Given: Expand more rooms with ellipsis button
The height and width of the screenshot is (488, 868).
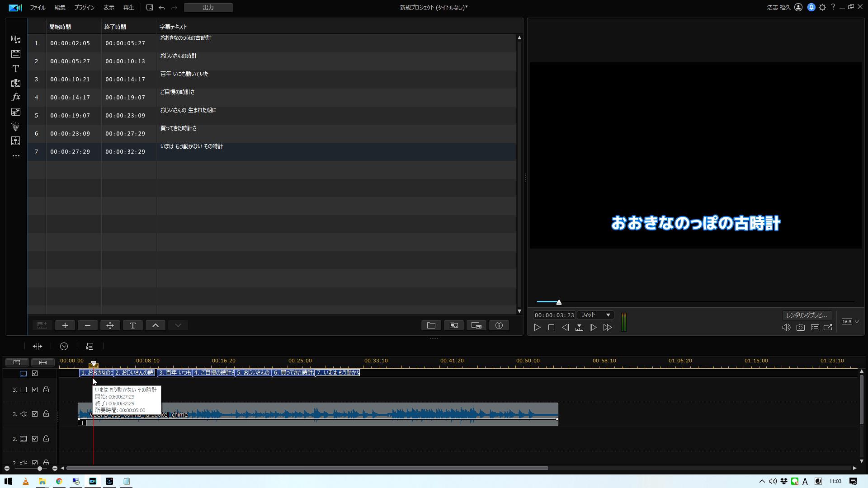Looking at the screenshot, I should coord(16,155).
